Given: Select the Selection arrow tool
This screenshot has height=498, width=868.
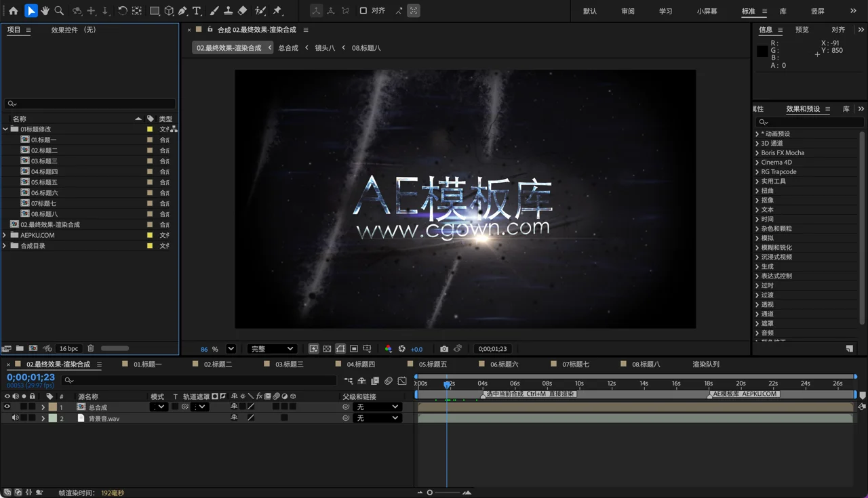Looking at the screenshot, I should coord(31,11).
